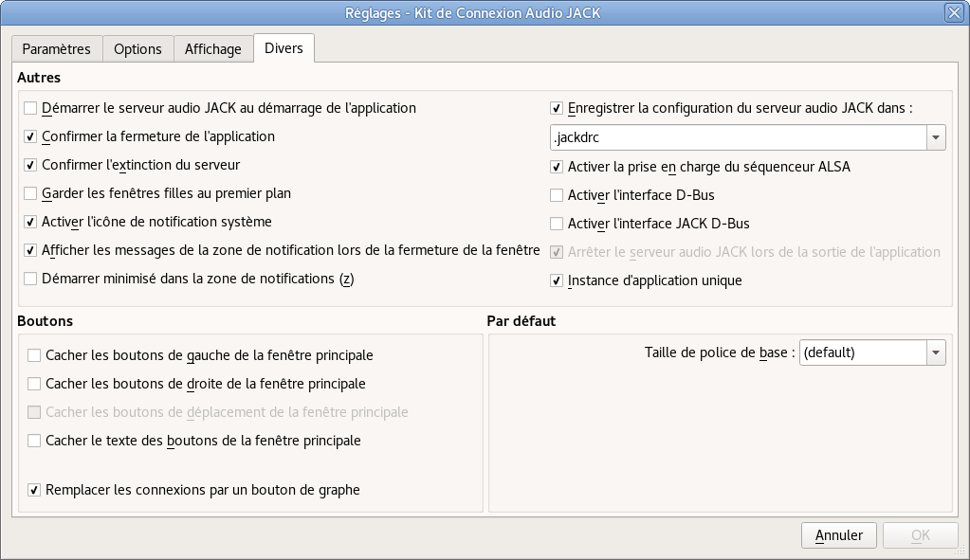
Task: Click the .jackdrc configuration file field
Action: [738, 137]
